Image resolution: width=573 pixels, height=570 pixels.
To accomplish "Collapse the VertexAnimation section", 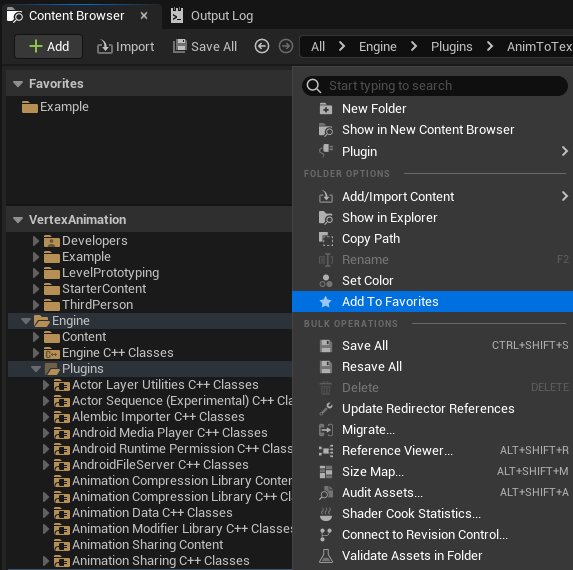I will (x=18, y=220).
